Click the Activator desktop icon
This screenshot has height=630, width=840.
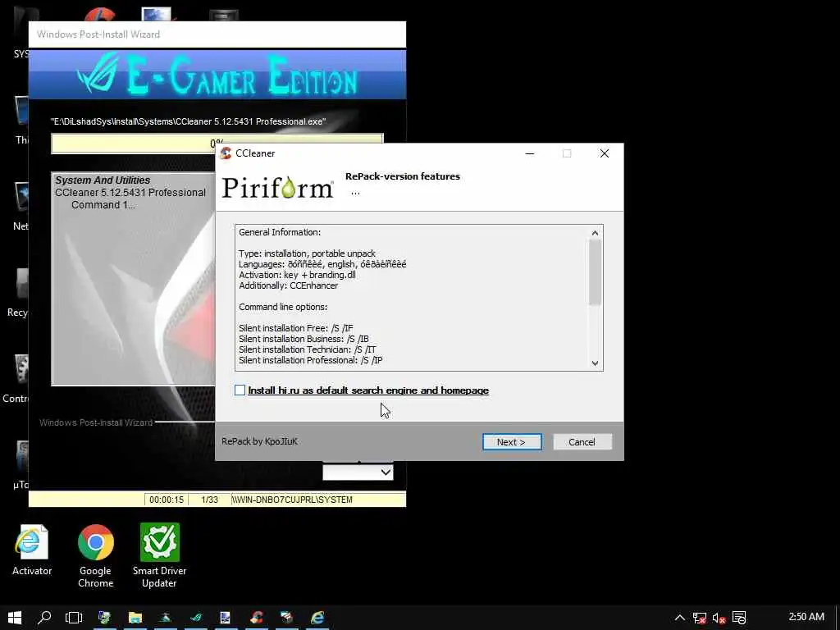[32, 550]
